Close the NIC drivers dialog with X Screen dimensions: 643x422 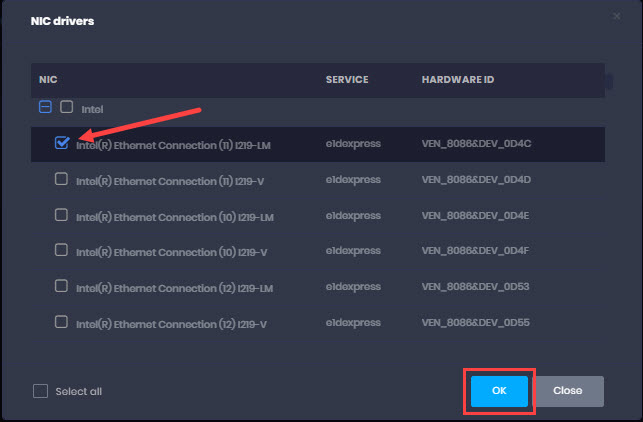pos(616,16)
